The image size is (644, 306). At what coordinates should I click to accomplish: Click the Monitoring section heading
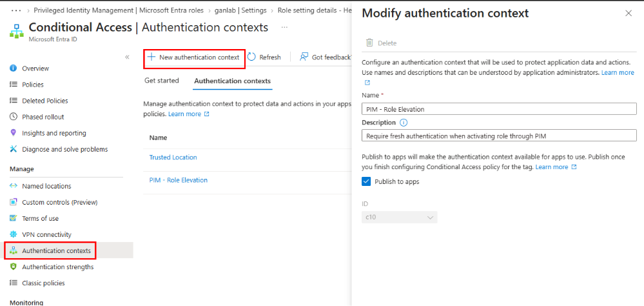(x=26, y=302)
